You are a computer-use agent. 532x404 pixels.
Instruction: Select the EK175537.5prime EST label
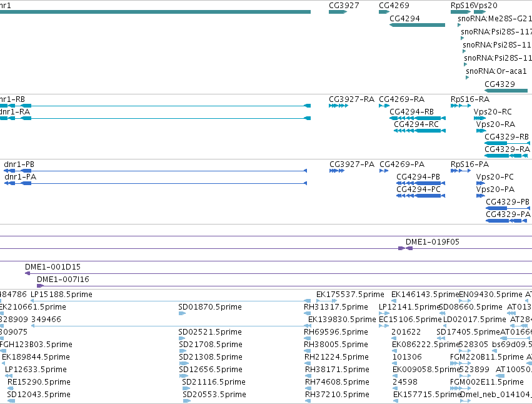(x=350, y=295)
